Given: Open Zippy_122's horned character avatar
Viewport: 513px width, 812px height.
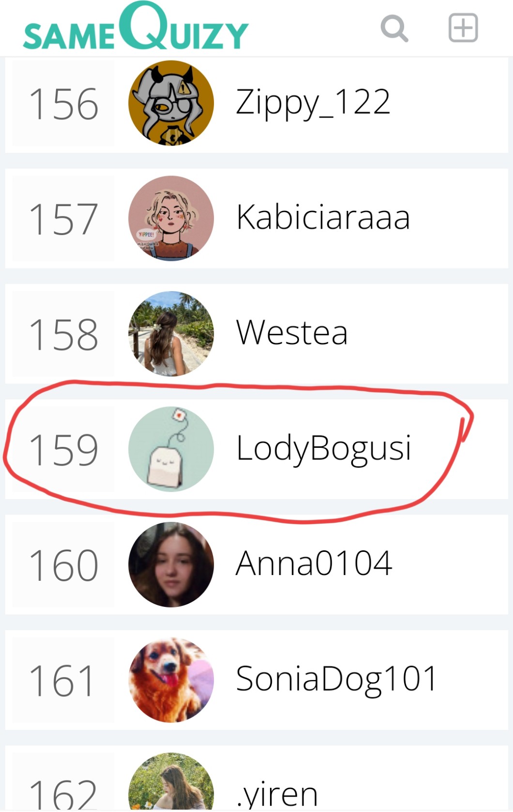Looking at the screenshot, I should point(171,103).
